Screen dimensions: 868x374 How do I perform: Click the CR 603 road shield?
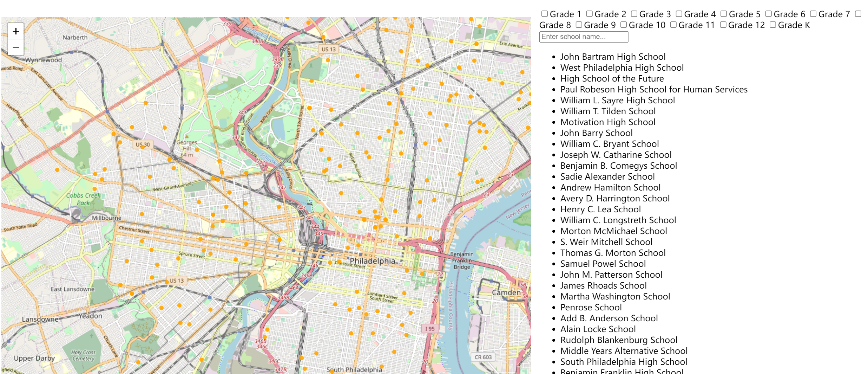pyautogui.click(x=483, y=357)
